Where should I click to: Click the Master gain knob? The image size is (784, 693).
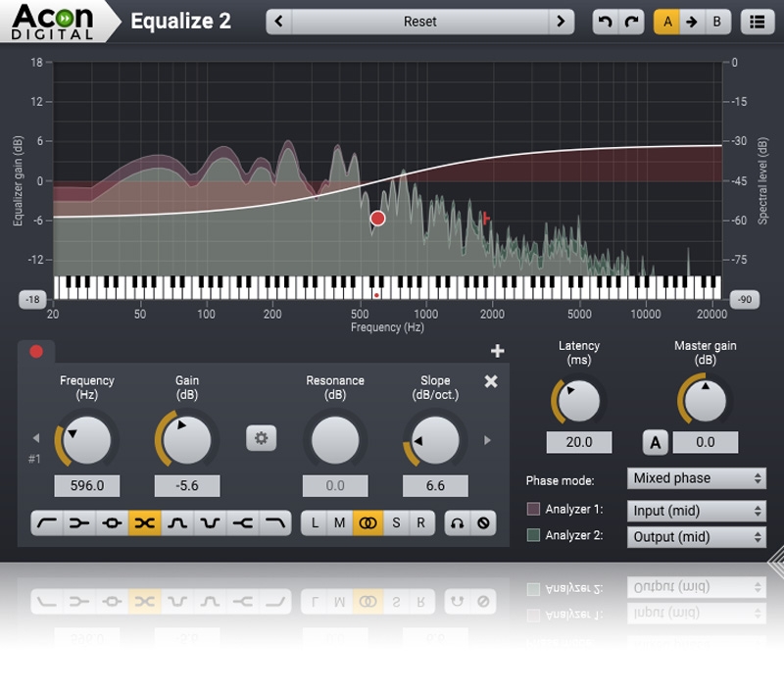(x=706, y=400)
